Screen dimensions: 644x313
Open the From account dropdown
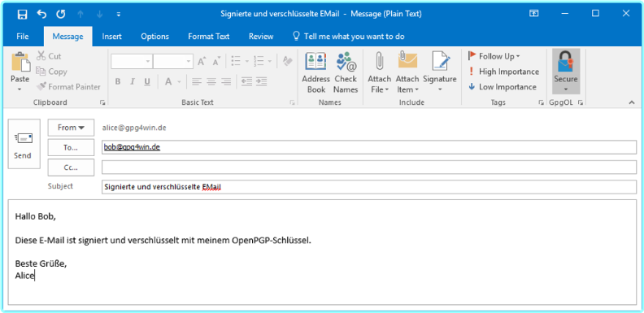pos(71,128)
